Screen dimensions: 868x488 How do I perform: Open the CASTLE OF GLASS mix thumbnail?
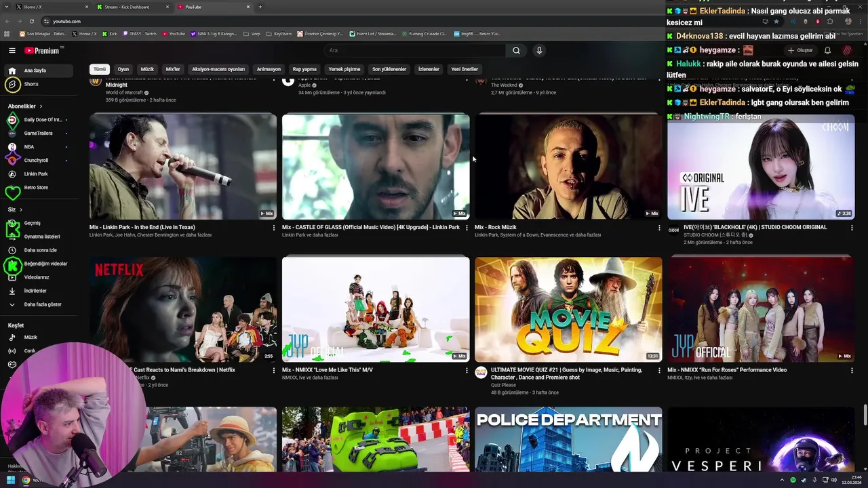[376, 167]
